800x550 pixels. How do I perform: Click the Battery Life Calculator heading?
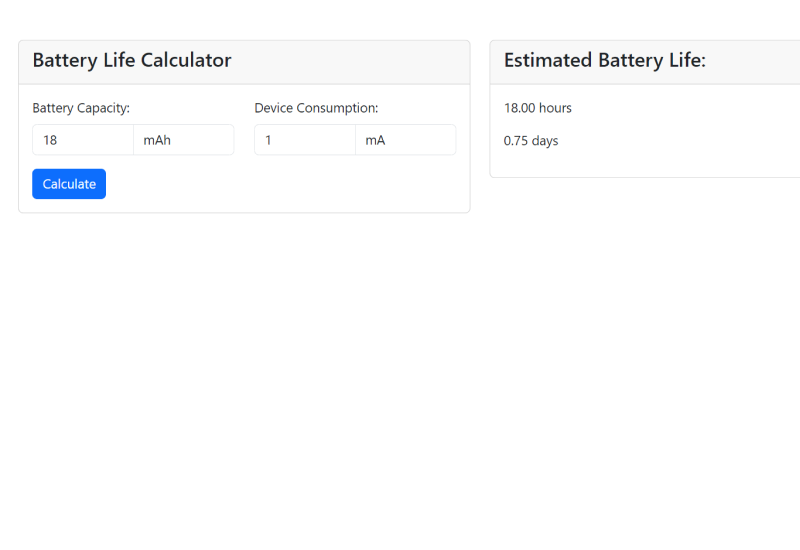click(x=132, y=61)
